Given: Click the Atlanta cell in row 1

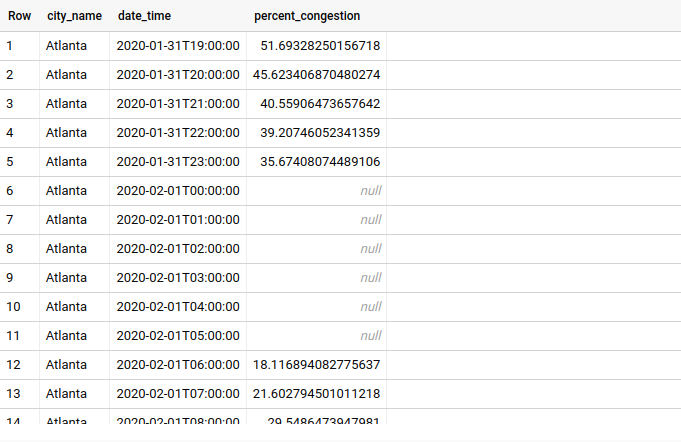Looking at the screenshot, I should point(67,46).
